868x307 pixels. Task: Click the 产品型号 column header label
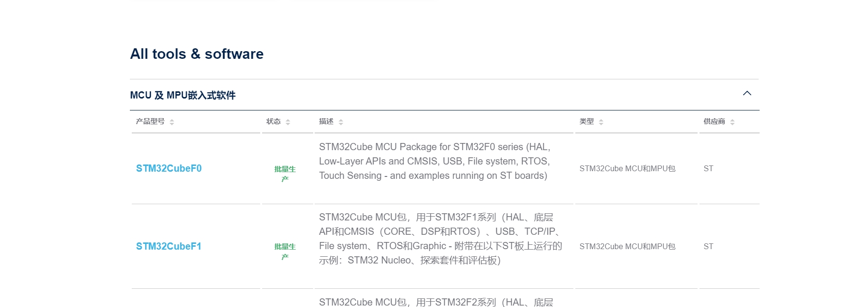coord(150,121)
